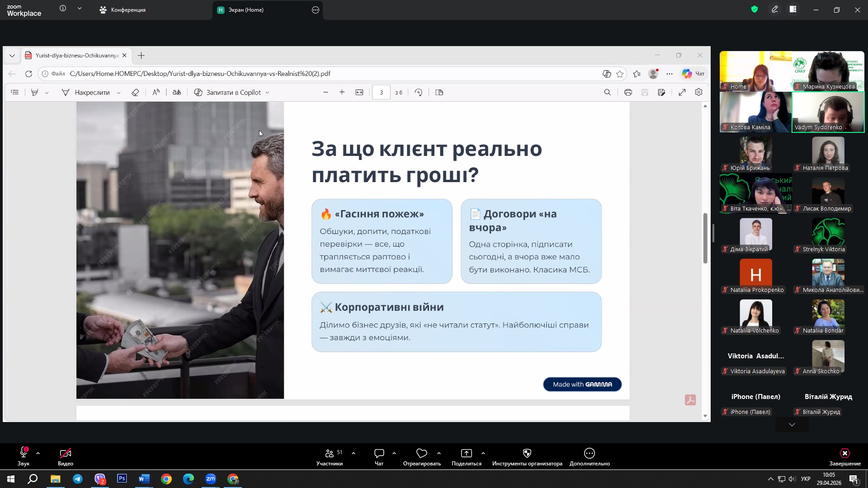Click the fit to width icon
The height and width of the screenshot is (488, 868).
click(359, 92)
